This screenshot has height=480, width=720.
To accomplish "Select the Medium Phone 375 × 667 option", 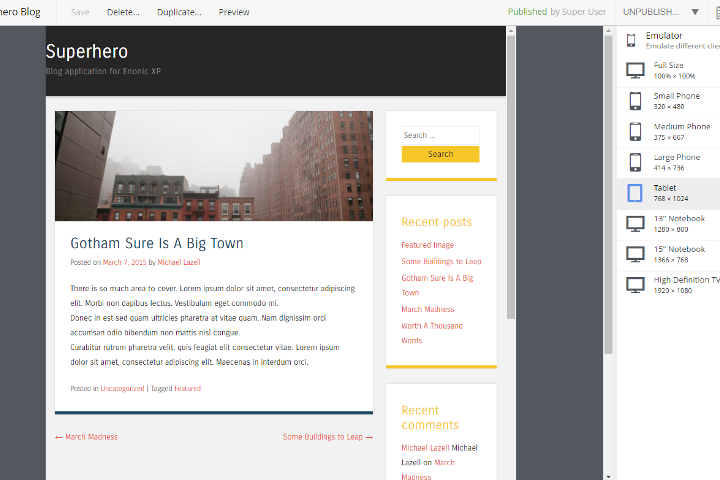I will (x=669, y=132).
